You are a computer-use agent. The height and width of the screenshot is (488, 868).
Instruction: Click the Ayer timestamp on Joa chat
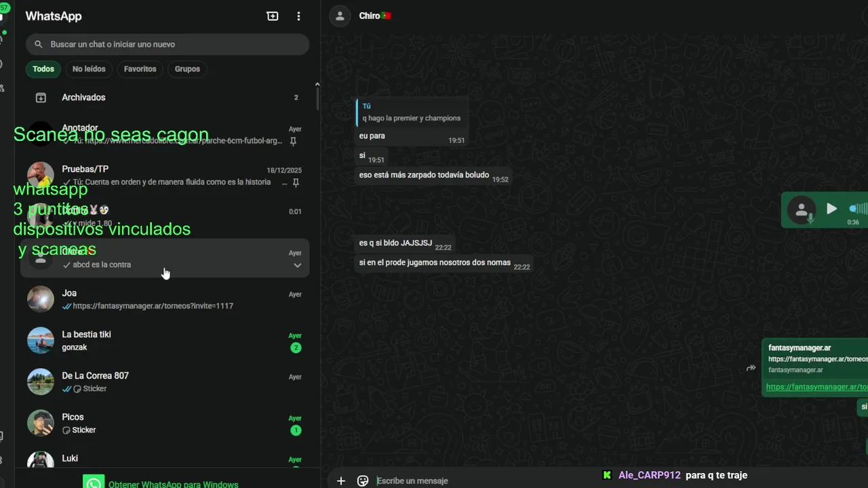(295, 295)
